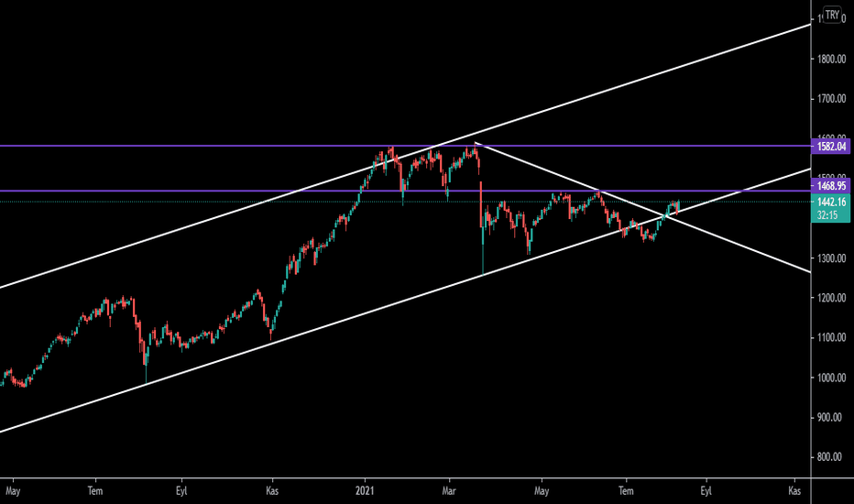Click the Kas label at the time axis end
This screenshot has width=854, height=504.
(x=794, y=491)
